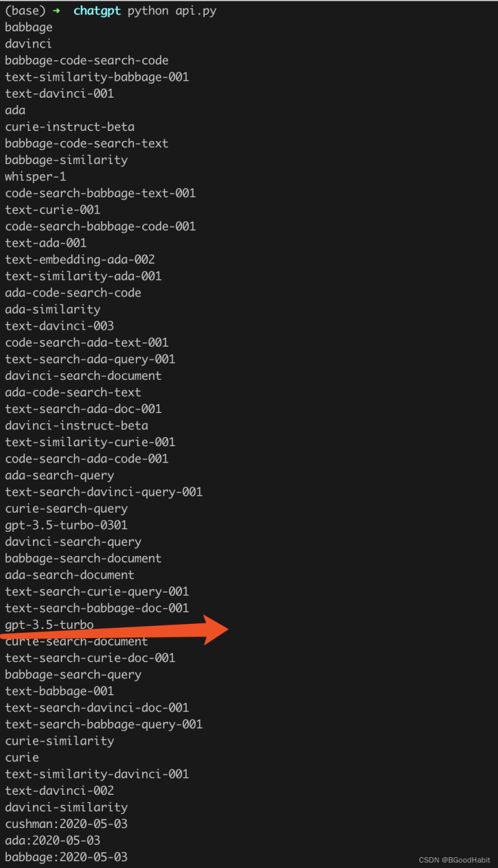Click the chatgpt directory name in prompt
498x868 pixels.
[97, 12]
